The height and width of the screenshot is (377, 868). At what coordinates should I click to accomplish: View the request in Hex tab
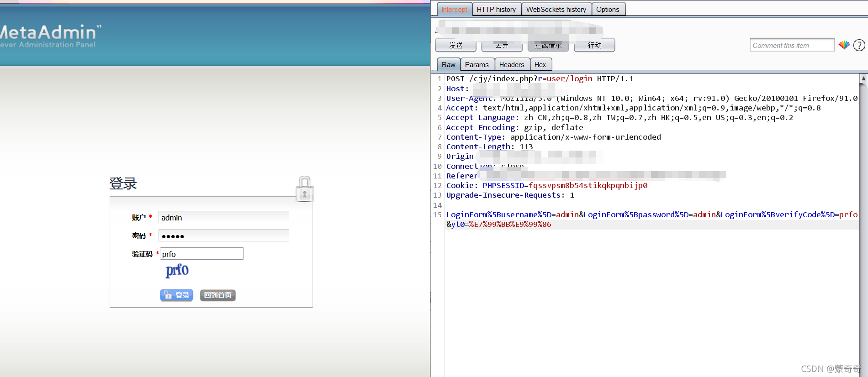(x=540, y=65)
